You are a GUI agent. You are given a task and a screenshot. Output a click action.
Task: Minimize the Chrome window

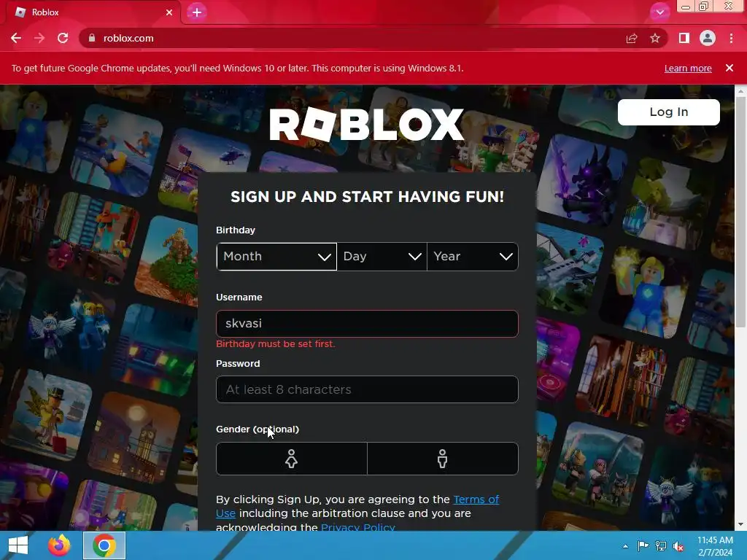(686, 7)
